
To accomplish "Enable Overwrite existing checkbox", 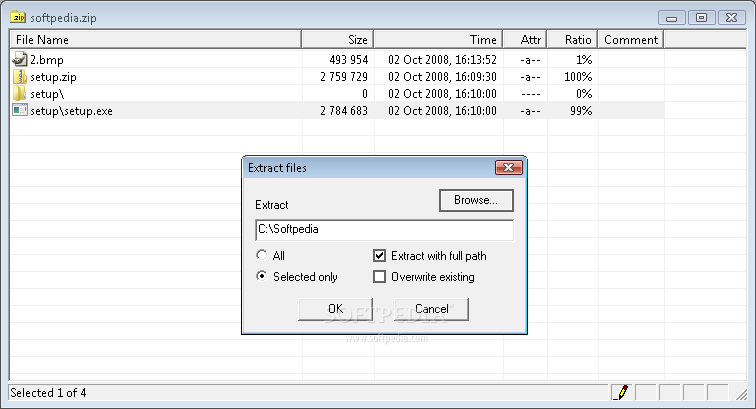I will point(379,277).
